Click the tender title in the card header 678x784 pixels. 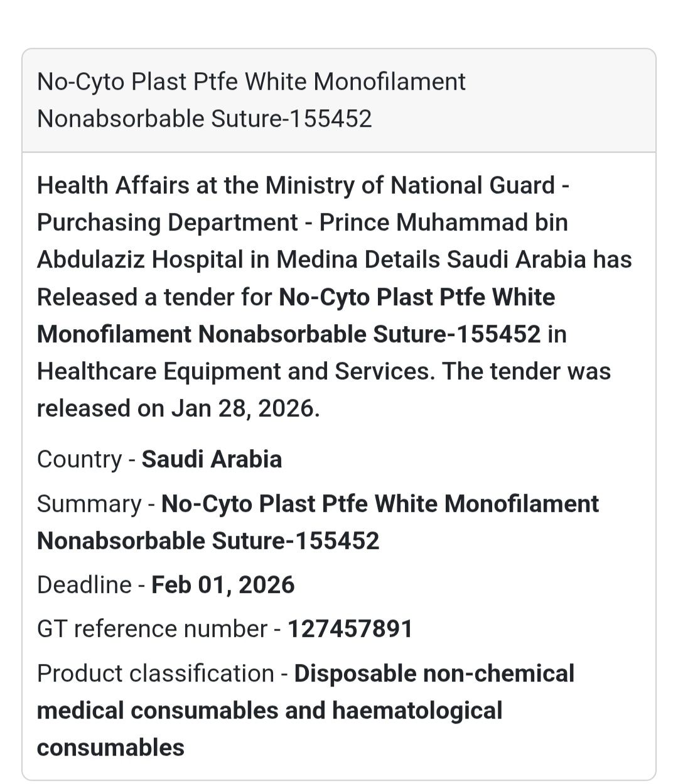[251, 100]
